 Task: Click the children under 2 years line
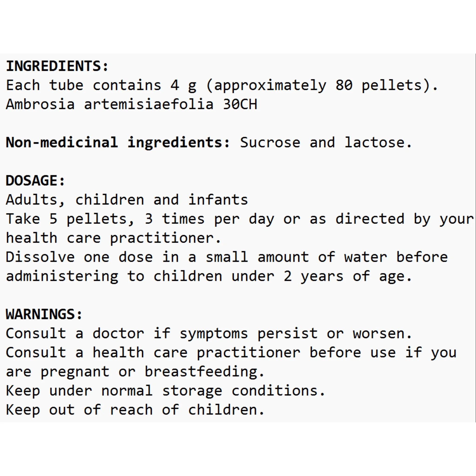point(209,276)
